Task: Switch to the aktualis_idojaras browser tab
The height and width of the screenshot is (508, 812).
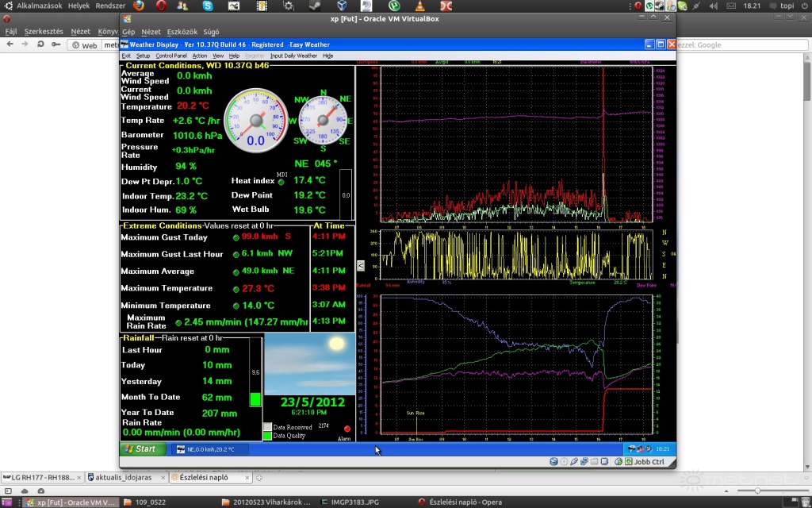Action: click(x=122, y=477)
